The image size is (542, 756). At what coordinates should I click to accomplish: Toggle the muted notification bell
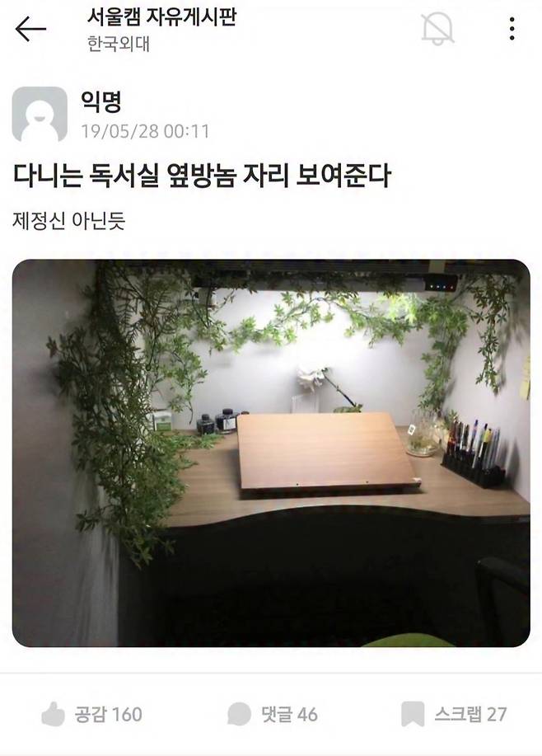click(437, 29)
